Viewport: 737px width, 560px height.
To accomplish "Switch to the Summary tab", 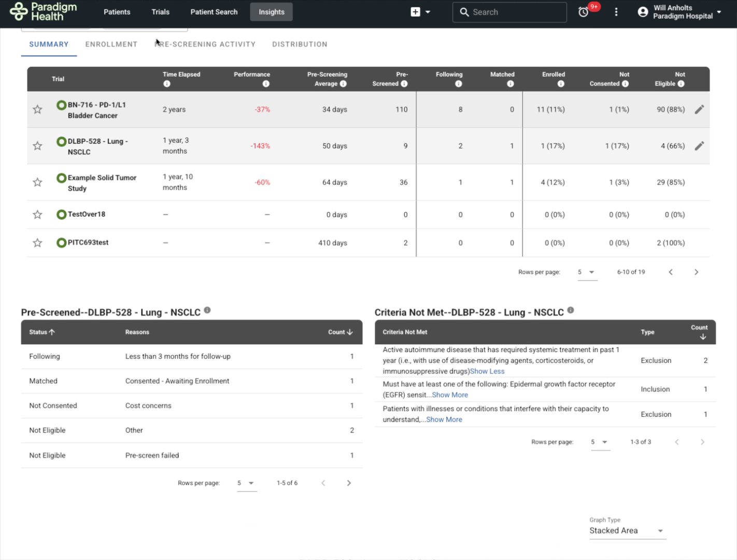I will pyautogui.click(x=49, y=44).
